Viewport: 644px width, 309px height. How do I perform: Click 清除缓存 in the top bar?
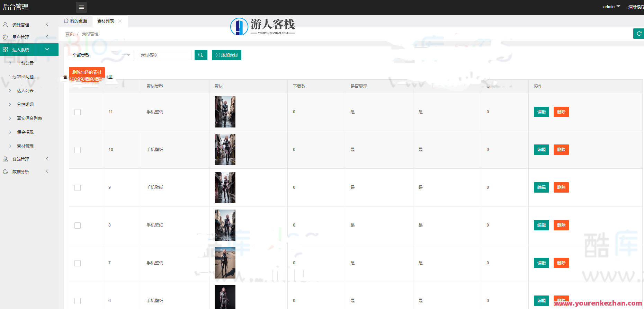[636, 7]
